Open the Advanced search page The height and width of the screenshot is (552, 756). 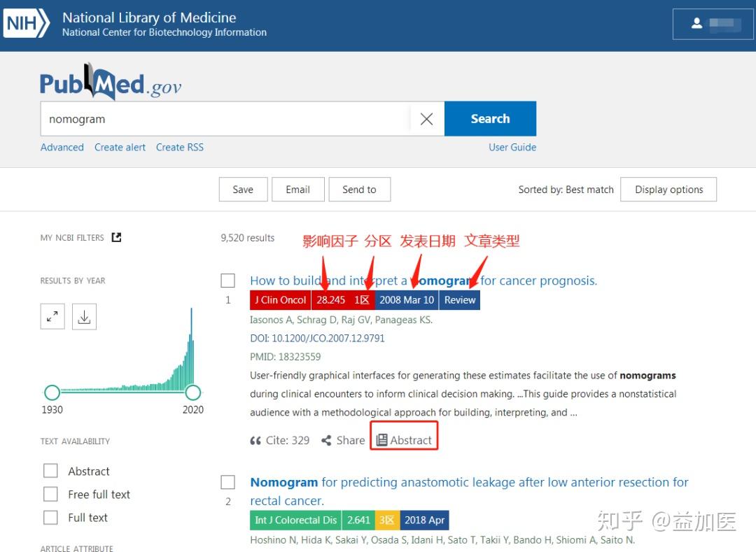tap(62, 147)
